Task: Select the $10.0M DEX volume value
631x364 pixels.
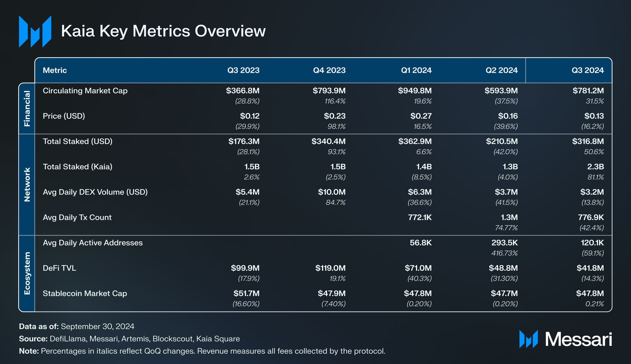Action: 332,192
